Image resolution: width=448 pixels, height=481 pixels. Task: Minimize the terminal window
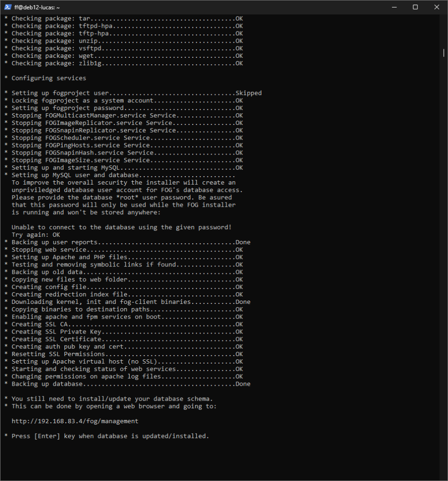tap(393, 7)
